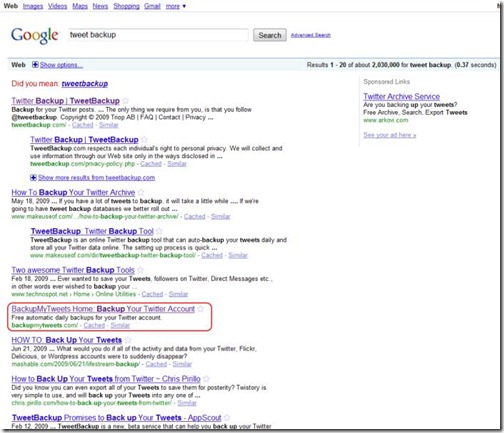This screenshot has width=504, height=433.
Task: Click the Search button
Action: tap(270, 35)
